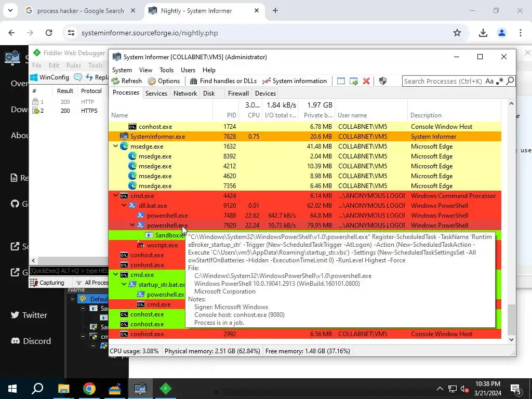The width and height of the screenshot is (532, 399).
Task: Click the find window toolbar icon
Action: 341,81
